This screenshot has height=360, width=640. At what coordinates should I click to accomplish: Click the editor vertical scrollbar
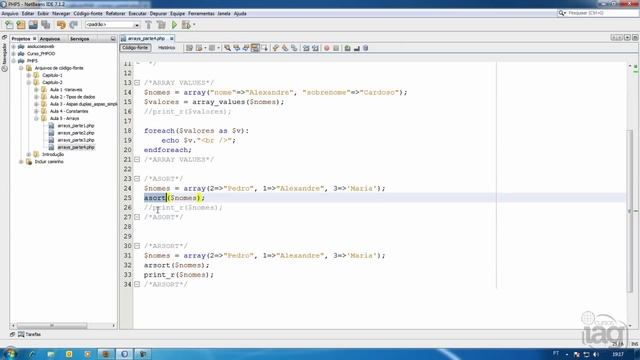point(630,211)
